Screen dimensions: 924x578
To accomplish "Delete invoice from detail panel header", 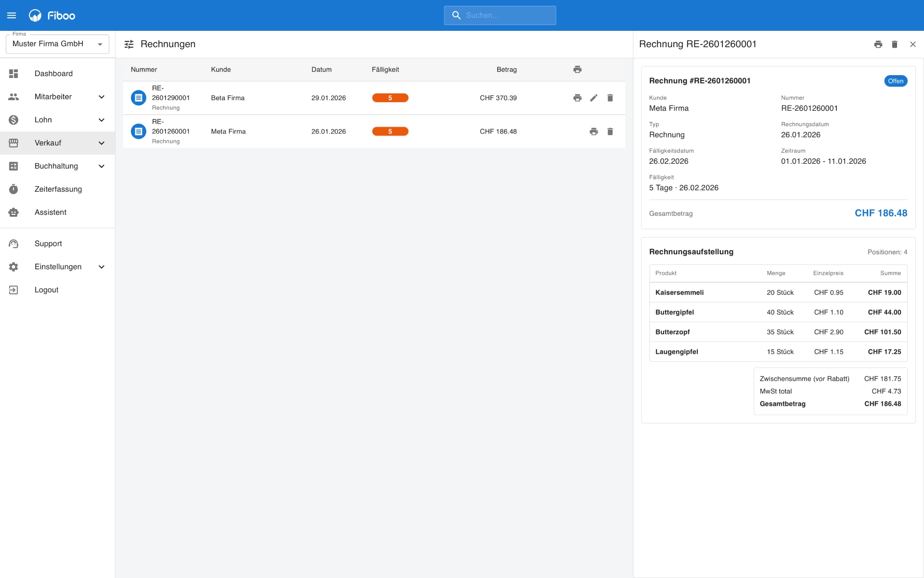I will click(x=895, y=44).
